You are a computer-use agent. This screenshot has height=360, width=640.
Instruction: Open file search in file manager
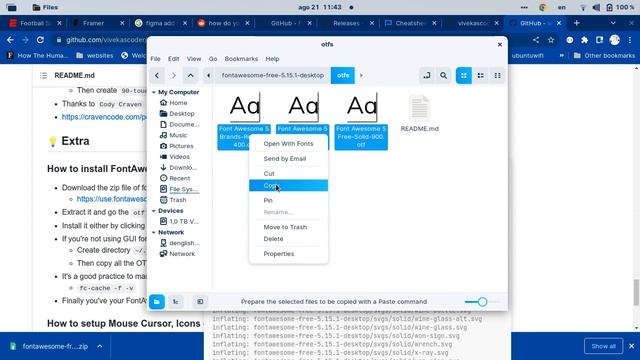coord(443,76)
